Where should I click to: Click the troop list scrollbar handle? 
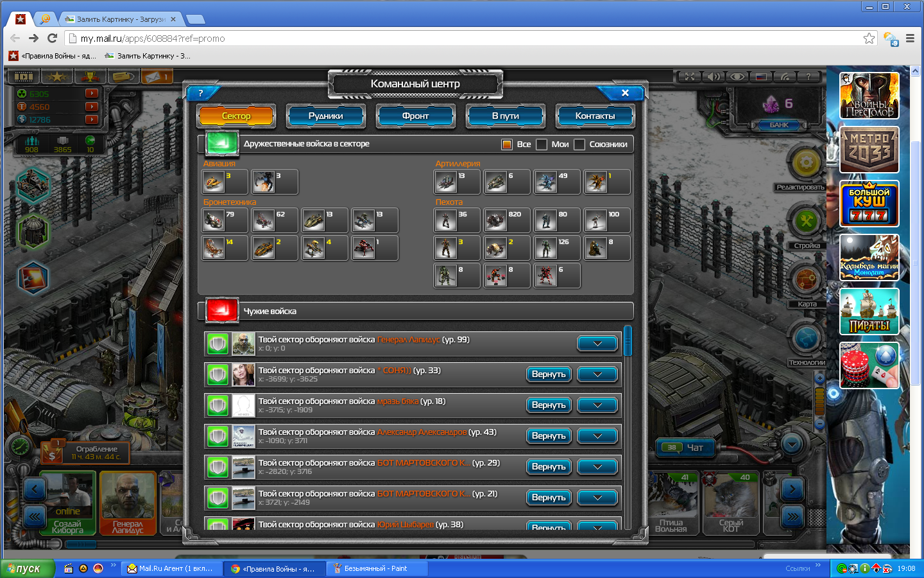(x=628, y=340)
